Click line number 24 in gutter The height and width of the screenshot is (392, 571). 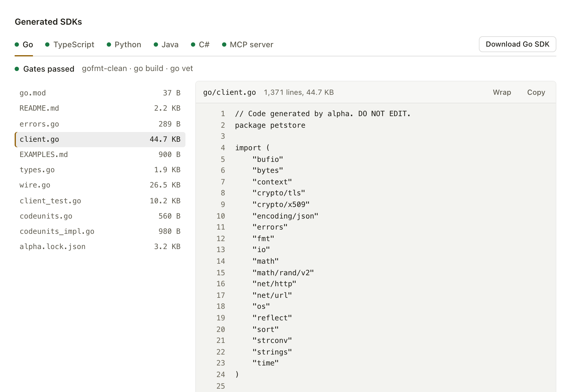point(221,375)
